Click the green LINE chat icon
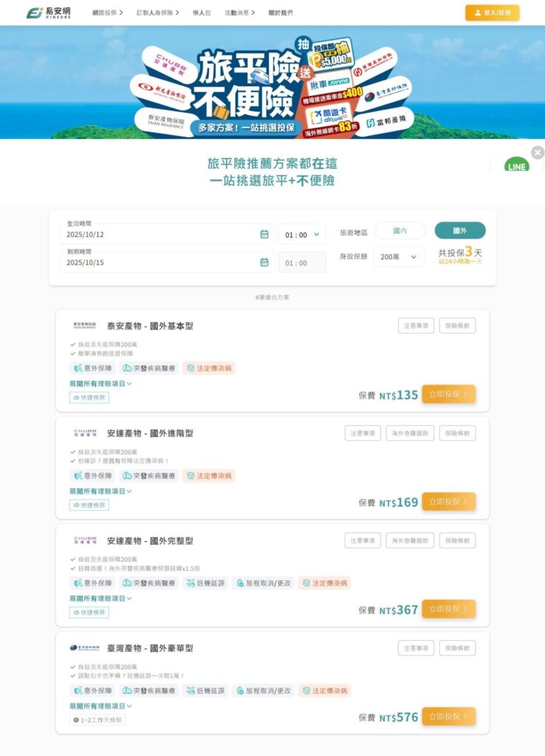Screen dimensions: 545x756 pos(517,166)
